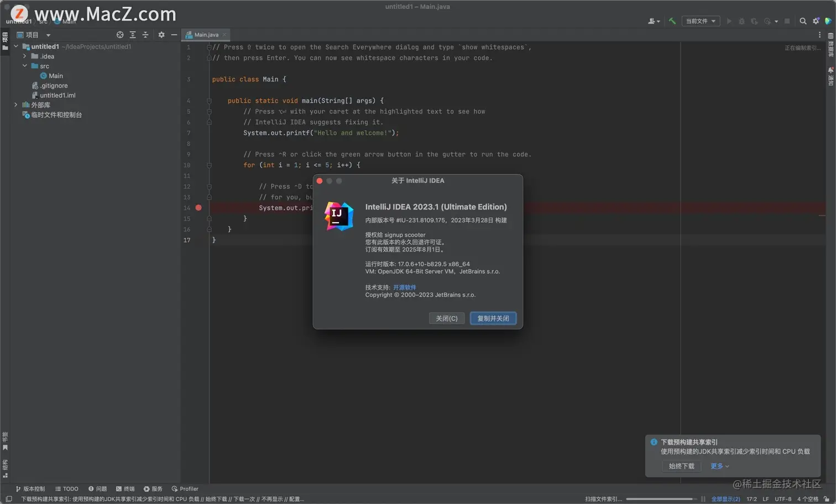Open the 问题 problems tool window tab
Viewport: 836px width, 504px height.
click(97, 489)
